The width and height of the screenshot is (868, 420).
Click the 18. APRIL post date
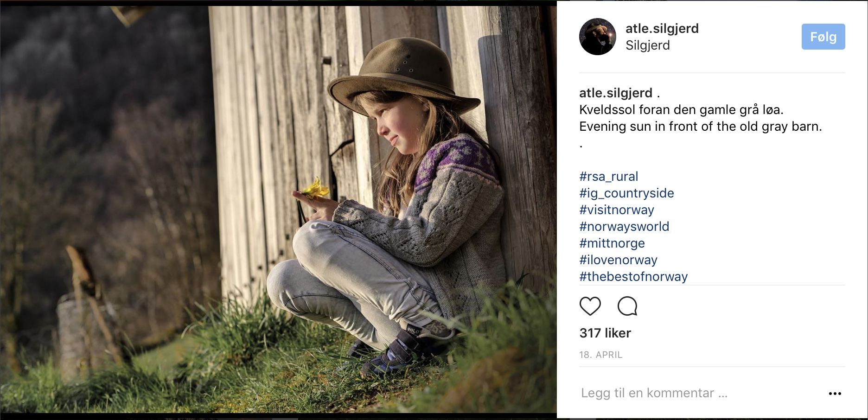pyautogui.click(x=600, y=355)
